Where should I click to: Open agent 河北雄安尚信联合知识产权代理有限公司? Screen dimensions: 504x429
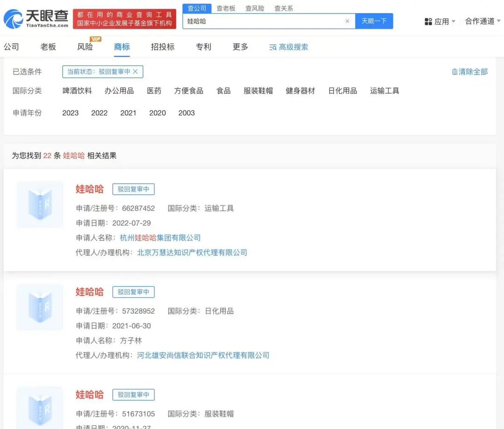tap(203, 355)
